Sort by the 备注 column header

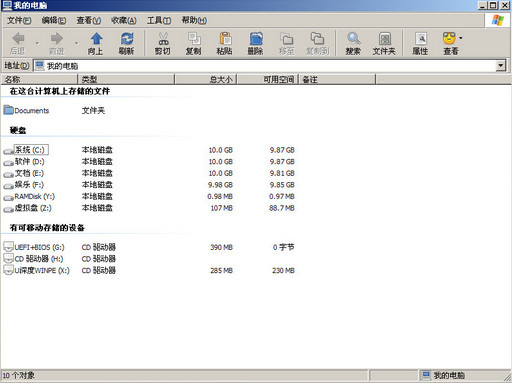click(x=337, y=79)
